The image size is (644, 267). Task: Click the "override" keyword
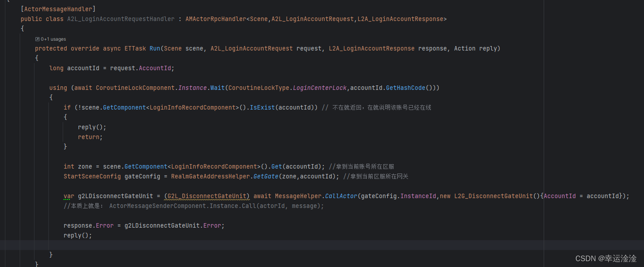(85, 48)
